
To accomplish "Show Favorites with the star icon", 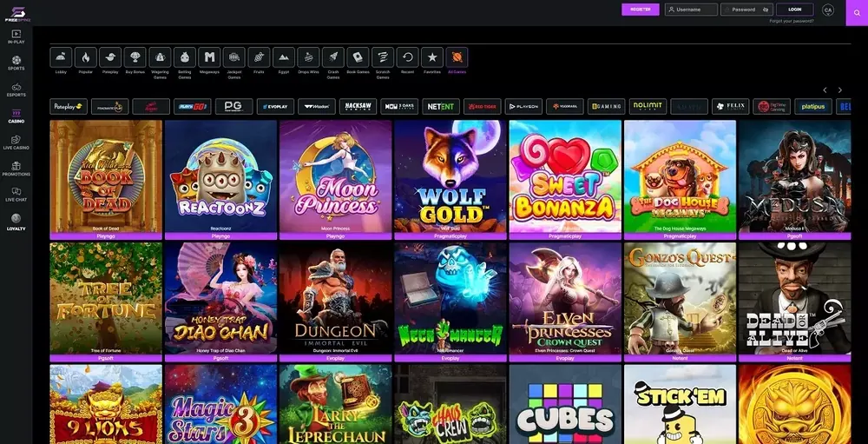I will 432,57.
